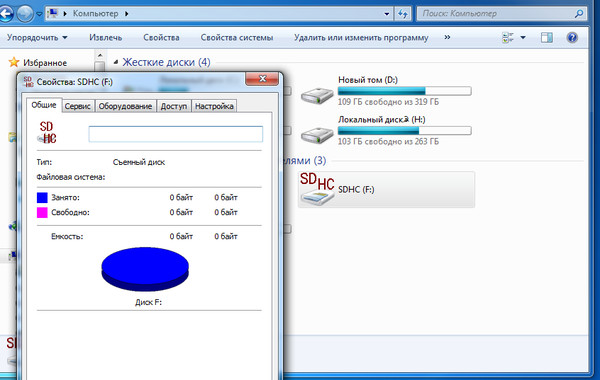Image resolution: width=600 pixels, height=380 pixels.
Task: Close the Свойства: SDHC (F:) dialog
Action: coord(262,79)
